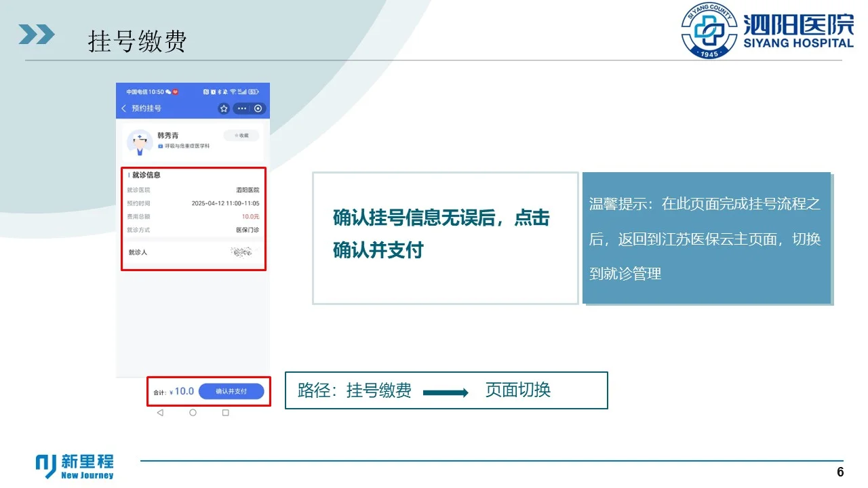Tap the department badge icon beside 呼吸与危重症医学科
The height and width of the screenshot is (488, 868).
coord(161,146)
